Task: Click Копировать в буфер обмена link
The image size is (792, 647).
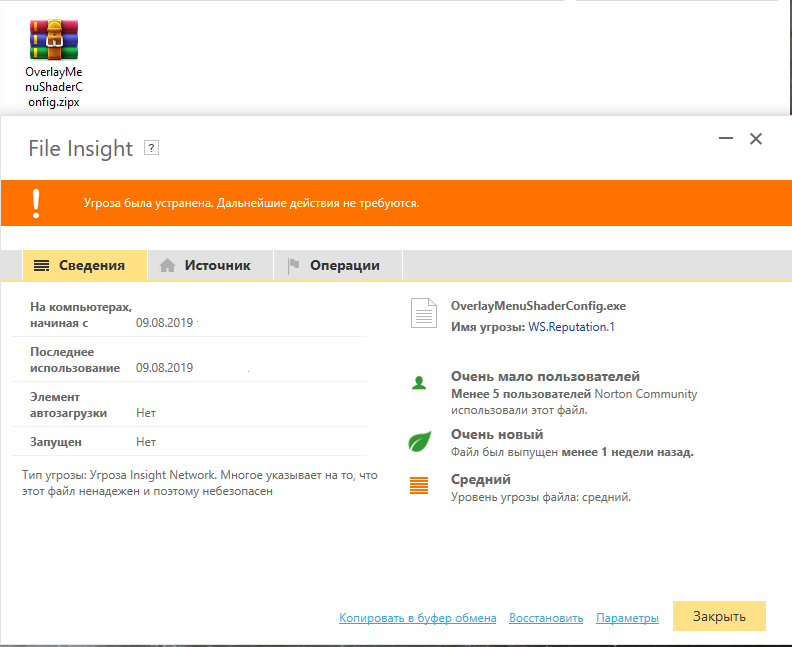Action: pyautogui.click(x=418, y=618)
